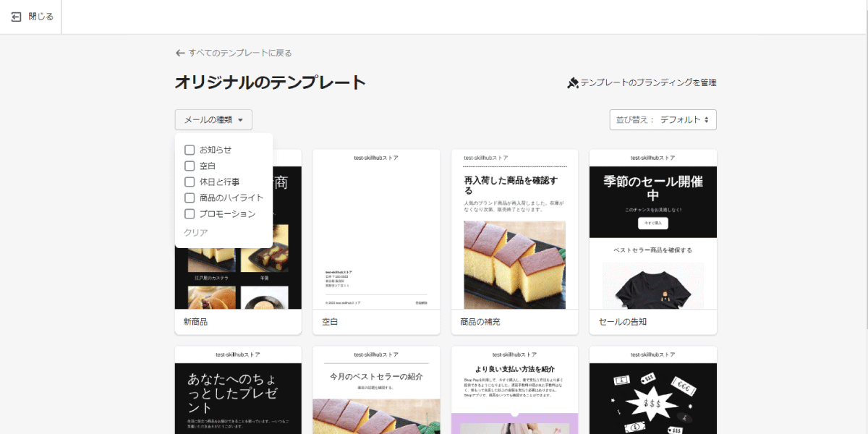
Task: Click the オリジナルのテンプレート heading
Action: pos(271,82)
